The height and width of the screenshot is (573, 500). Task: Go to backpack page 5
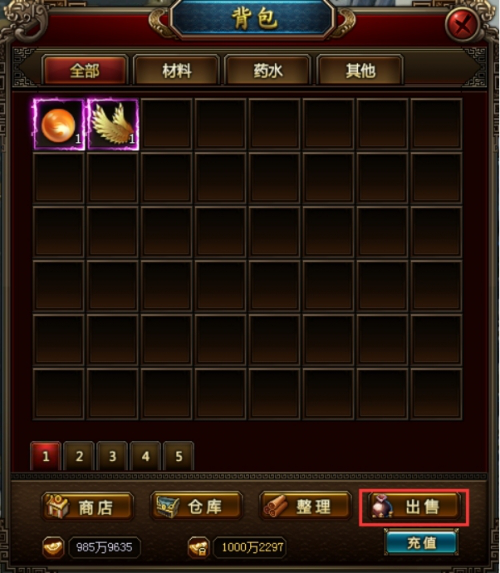(179, 456)
